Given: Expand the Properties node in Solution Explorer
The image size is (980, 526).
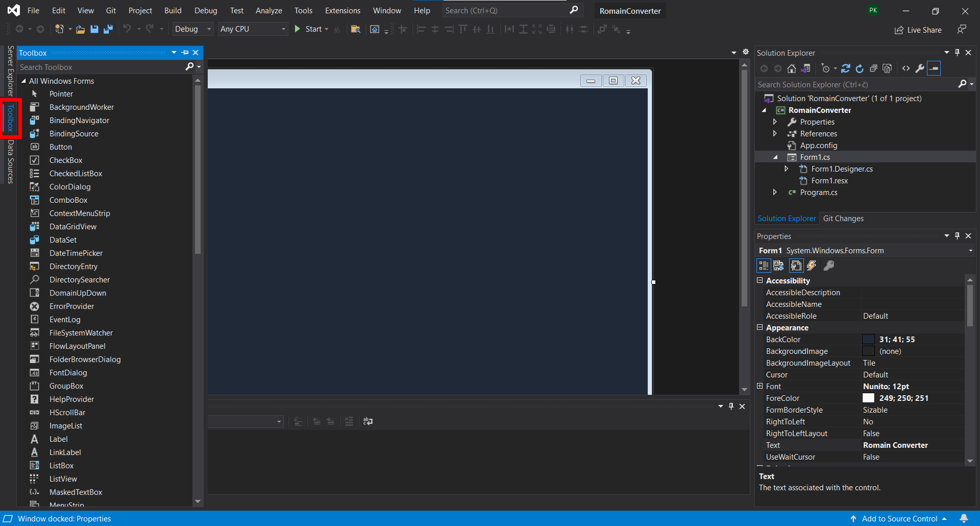Looking at the screenshot, I should [775, 122].
